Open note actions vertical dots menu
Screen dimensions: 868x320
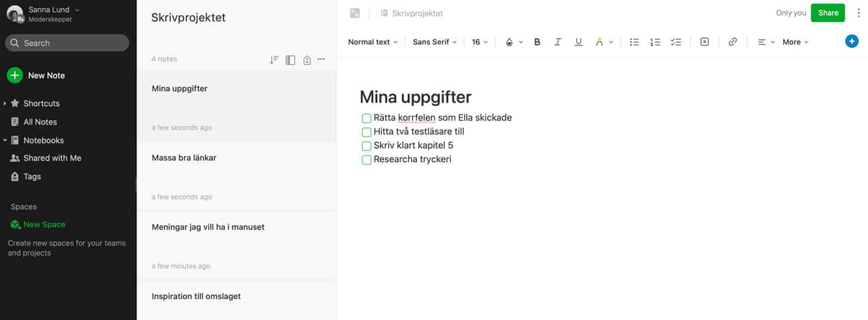pos(859,13)
